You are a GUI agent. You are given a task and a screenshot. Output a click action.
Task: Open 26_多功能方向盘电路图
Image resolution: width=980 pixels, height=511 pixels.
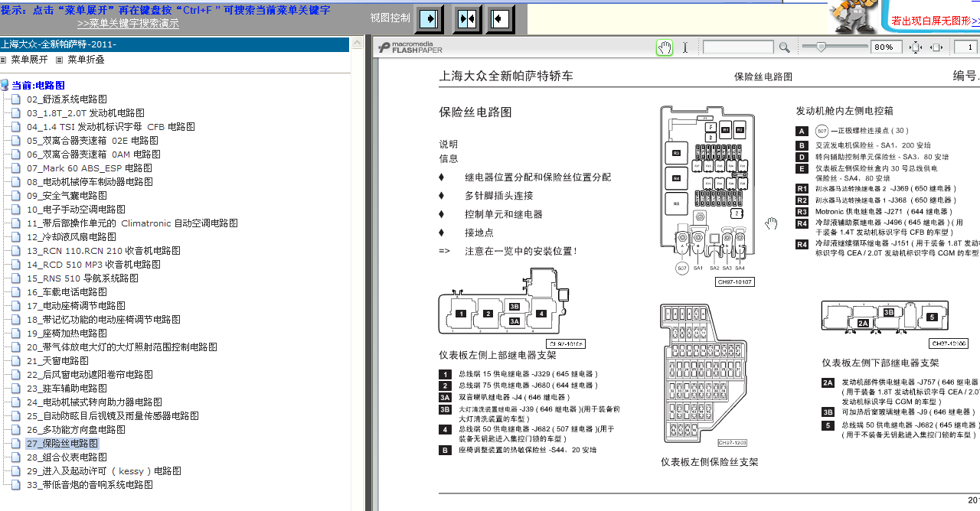click(76, 430)
